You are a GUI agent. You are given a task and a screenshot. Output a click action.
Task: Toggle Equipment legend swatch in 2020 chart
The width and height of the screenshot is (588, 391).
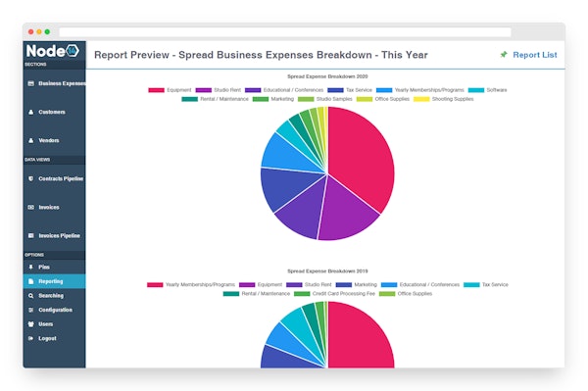[x=157, y=90]
